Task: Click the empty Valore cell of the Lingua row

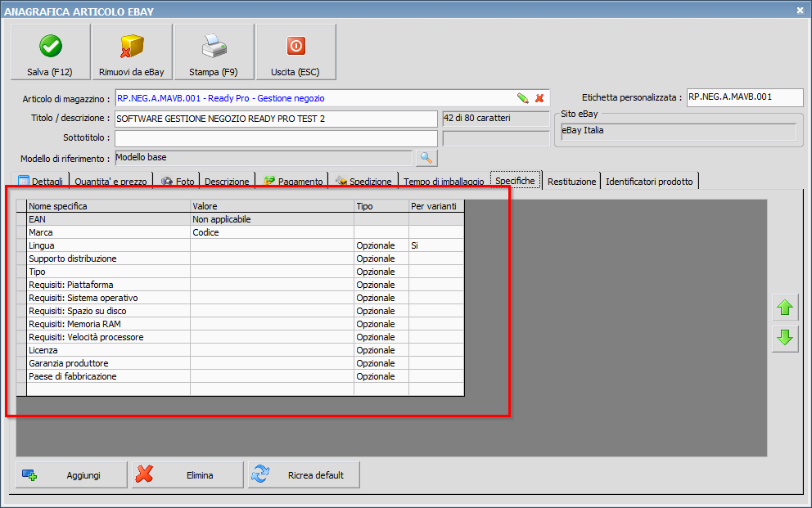Action: pos(273,245)
